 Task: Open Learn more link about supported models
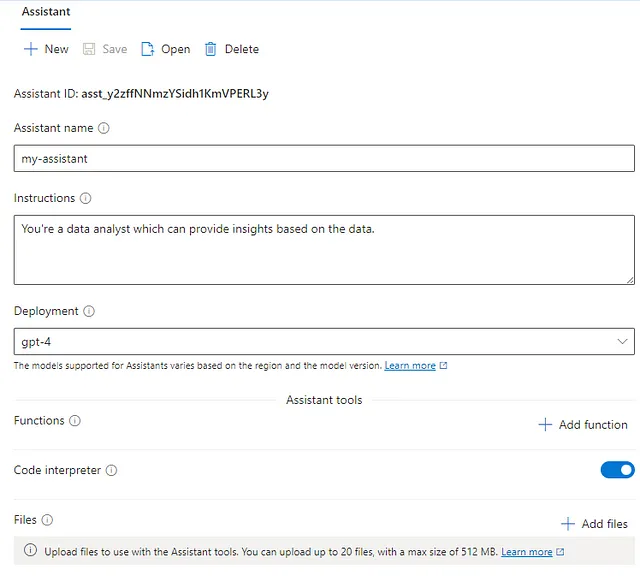[410, 366]
